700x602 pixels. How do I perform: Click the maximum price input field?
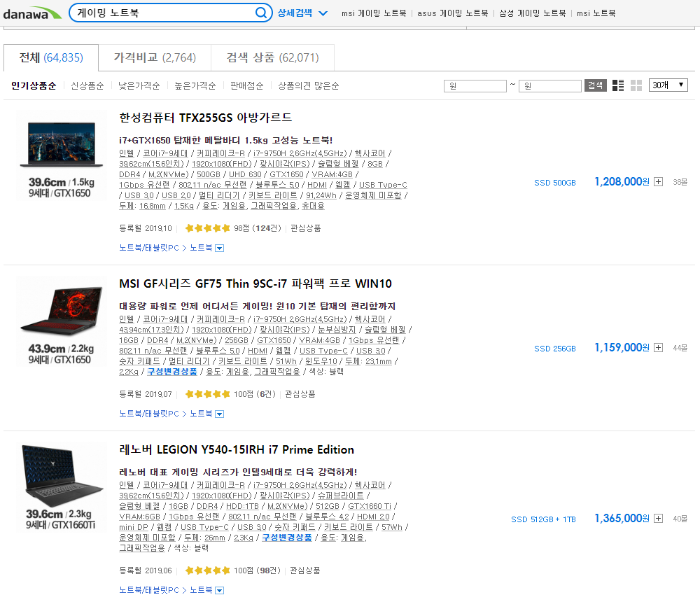tap(550, 85)
